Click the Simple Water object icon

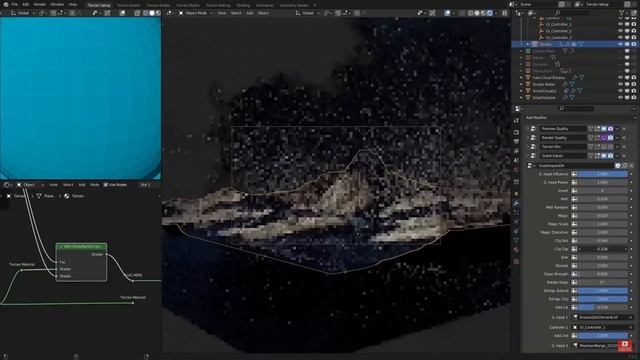tap(528, 84)
